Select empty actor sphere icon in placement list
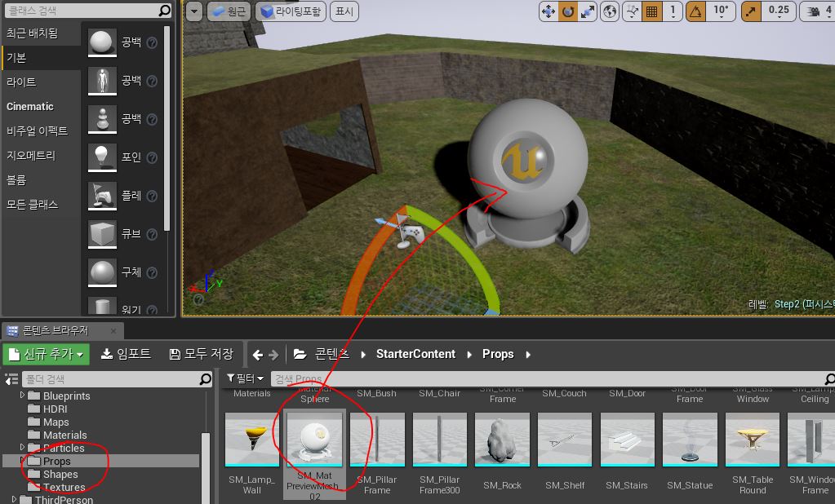This screenshot has width=835, height=504. click(102, 42)
